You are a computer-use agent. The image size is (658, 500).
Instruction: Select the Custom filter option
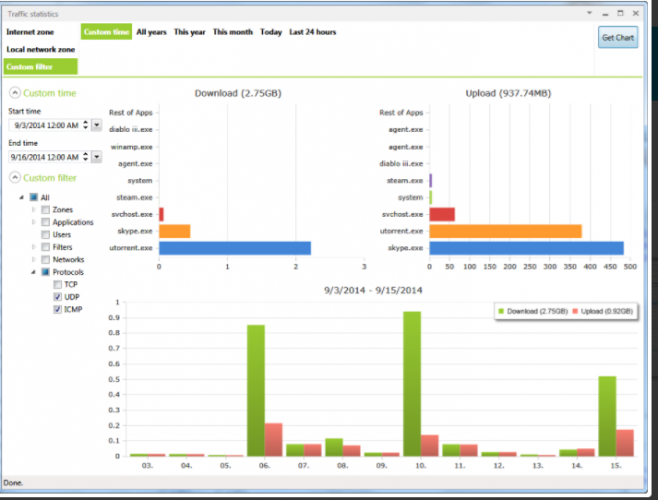41,67
